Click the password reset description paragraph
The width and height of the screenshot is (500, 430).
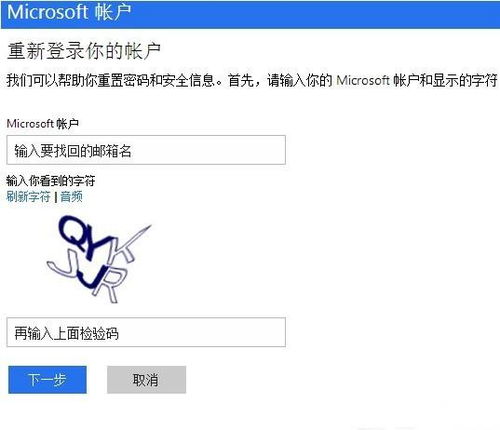[252, 80]
